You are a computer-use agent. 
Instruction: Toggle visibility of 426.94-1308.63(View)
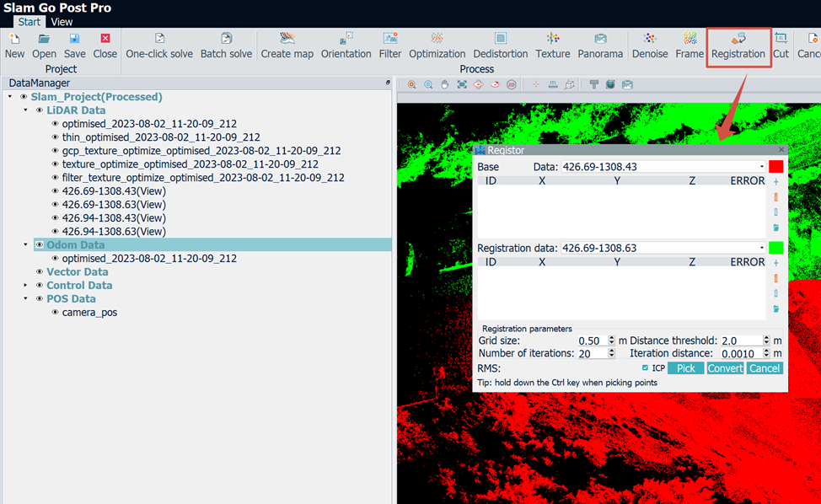[x=55, y=231]
